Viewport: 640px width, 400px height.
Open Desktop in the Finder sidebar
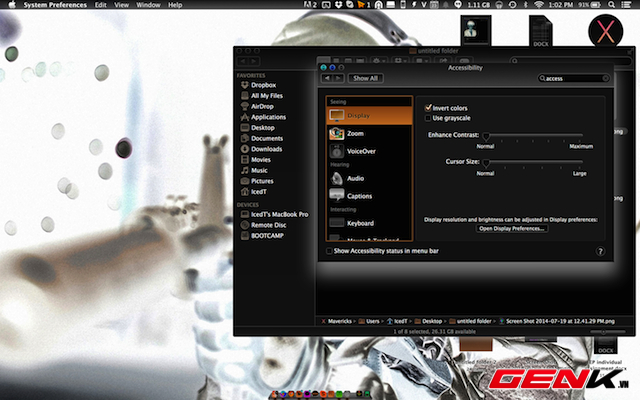coord(258,127)
